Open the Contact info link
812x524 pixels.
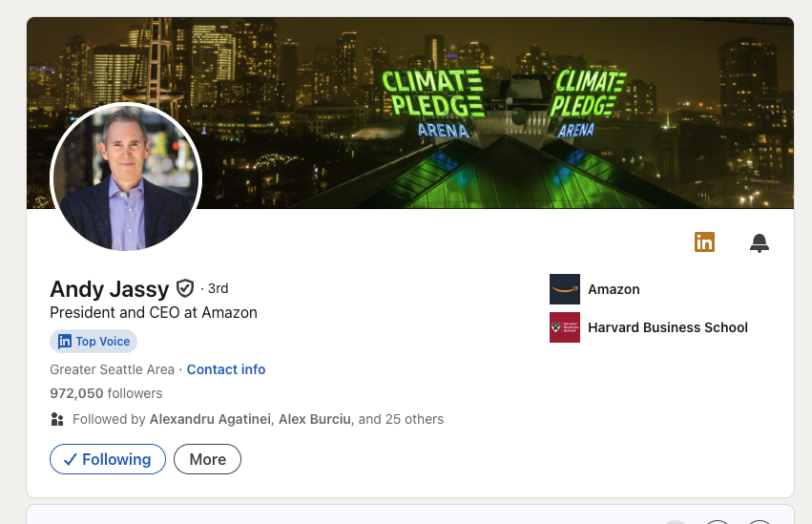click(x=226, y=369)
